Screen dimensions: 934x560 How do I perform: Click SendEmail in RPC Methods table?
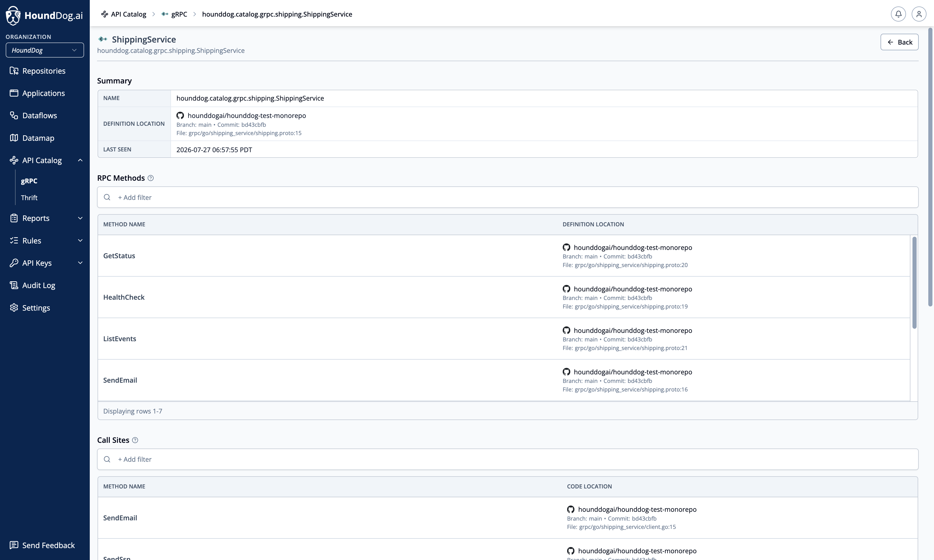120,380
